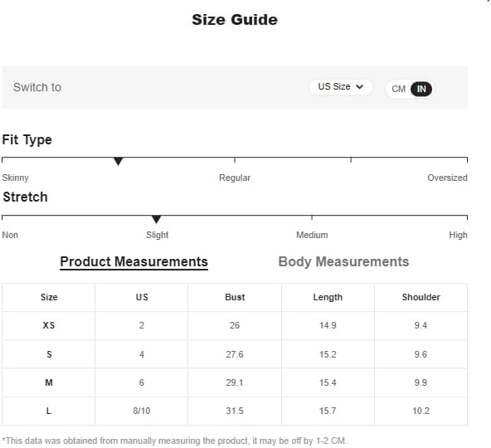Click the XS size row cell
This screenshot has height=448, width=491.
pos(49,325)
